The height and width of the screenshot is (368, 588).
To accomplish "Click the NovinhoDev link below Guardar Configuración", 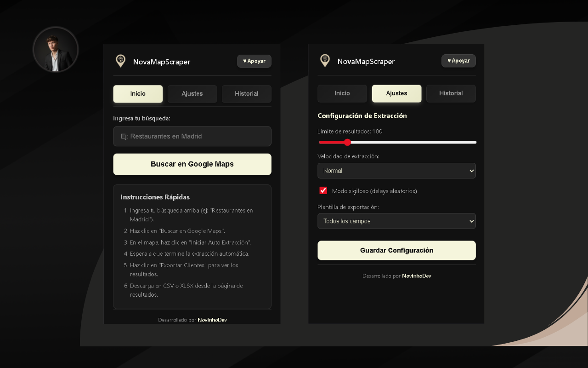I will 416,276.
